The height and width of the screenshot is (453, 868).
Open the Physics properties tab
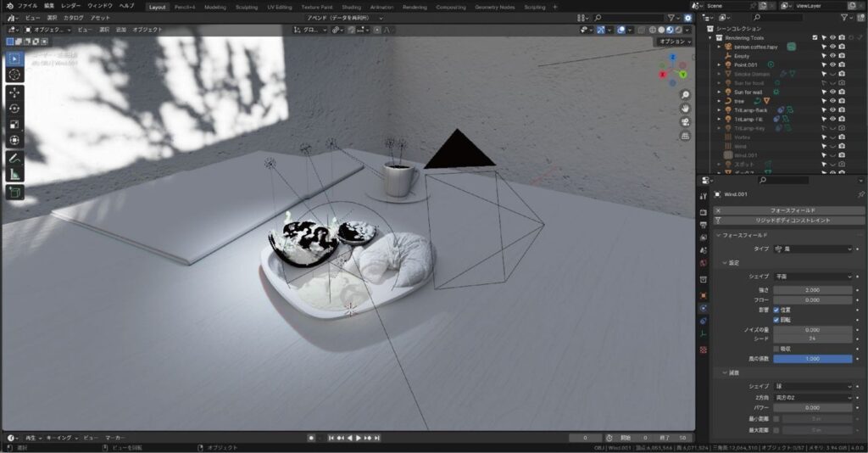[703, 308]
